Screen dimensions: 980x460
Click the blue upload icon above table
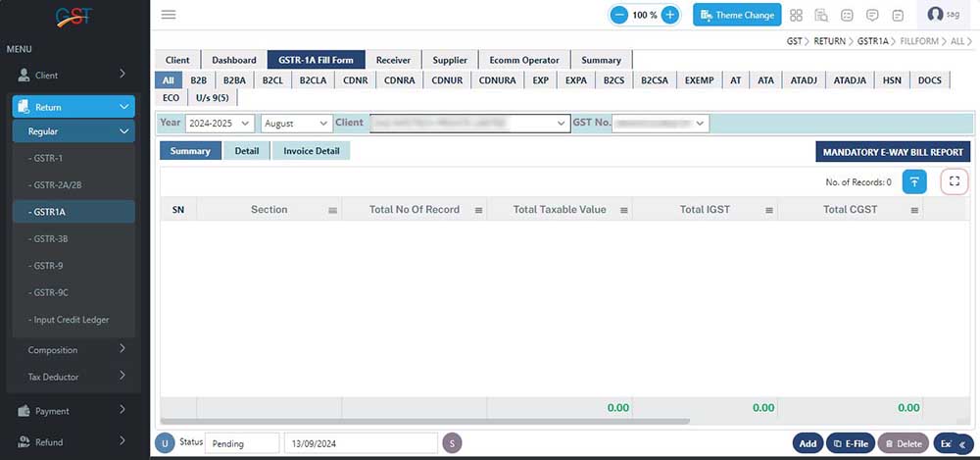click(913, 181)
